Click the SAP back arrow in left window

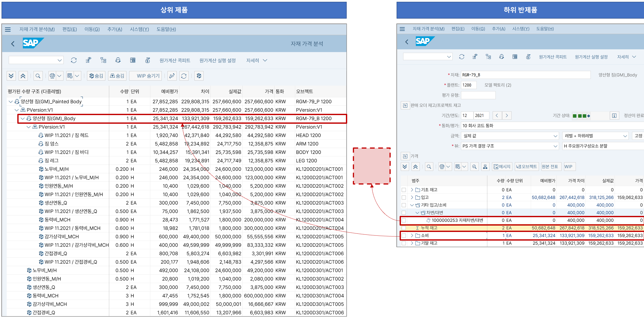point(13,44)
